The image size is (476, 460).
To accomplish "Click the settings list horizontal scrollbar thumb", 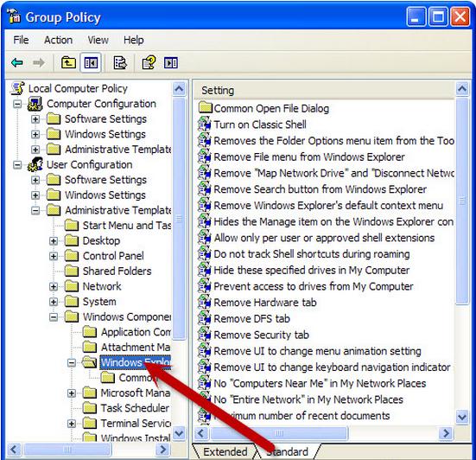I will pyautogui.click(x=279, y=433).
